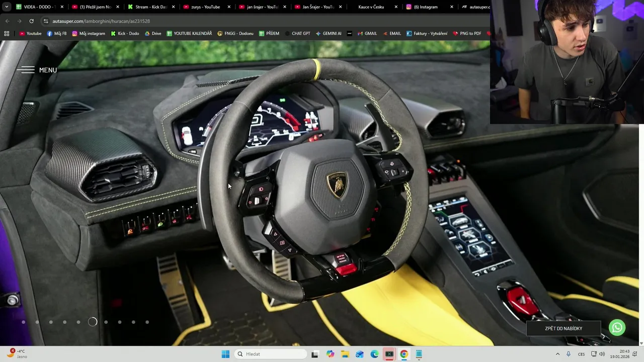Open the tab search dropdown arrow
644x362 pixels.
6,7
